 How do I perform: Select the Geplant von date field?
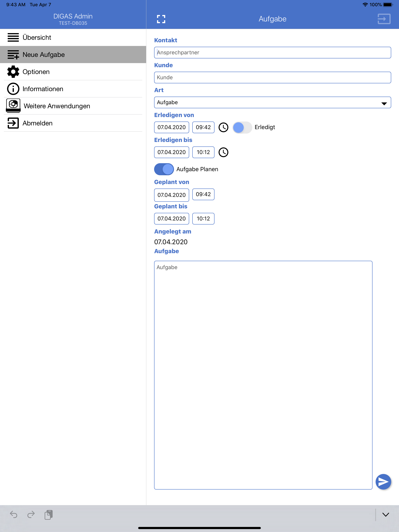(172, 195)
